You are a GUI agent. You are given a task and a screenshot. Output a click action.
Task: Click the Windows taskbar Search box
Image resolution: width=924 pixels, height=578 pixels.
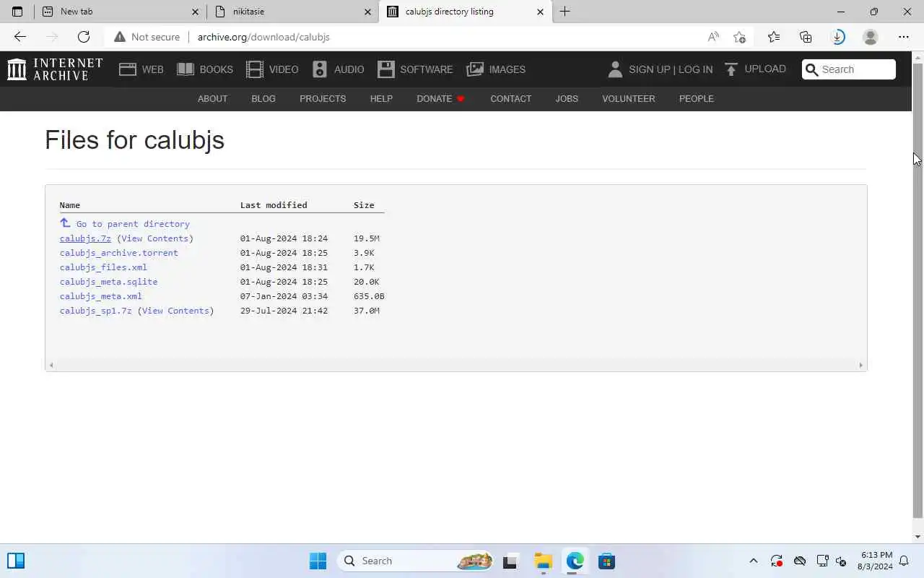pyautogui.click(x=416, y=561)
